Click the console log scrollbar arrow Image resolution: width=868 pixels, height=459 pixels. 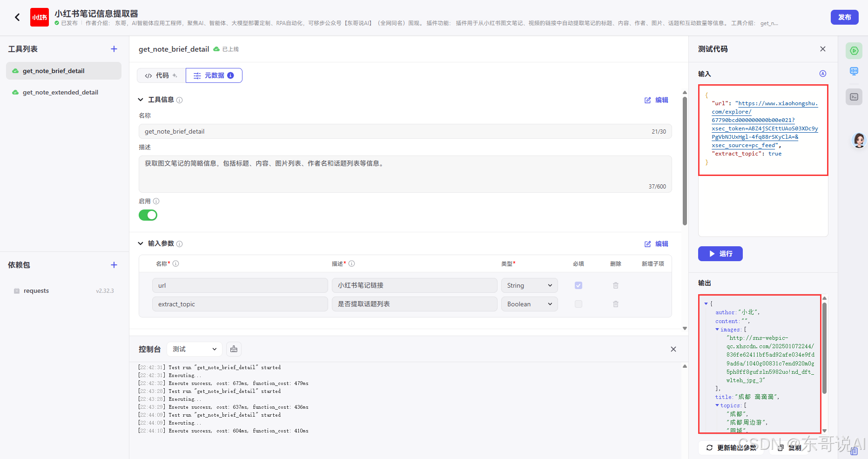(x=685, y=366)
